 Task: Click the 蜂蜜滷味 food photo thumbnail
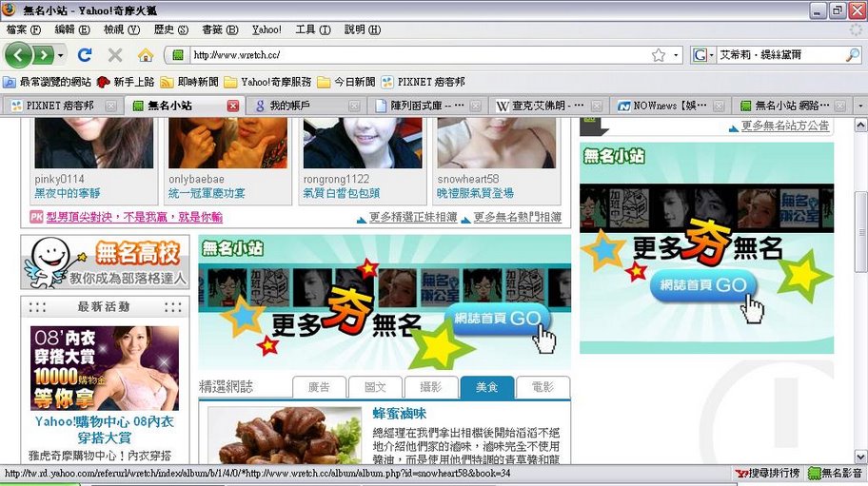(x=285, y=436)
